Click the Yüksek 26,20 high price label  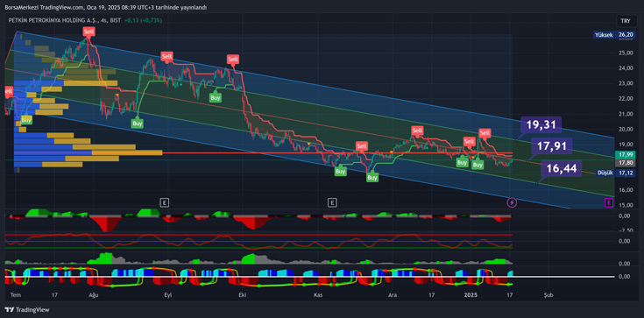pyautogui.click(x=614, y=35)
